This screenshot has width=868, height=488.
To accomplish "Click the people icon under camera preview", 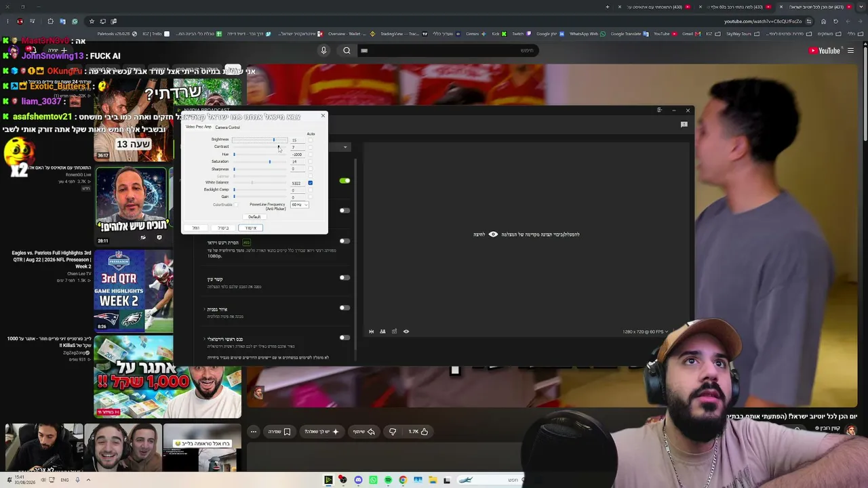I will point(382,331).
